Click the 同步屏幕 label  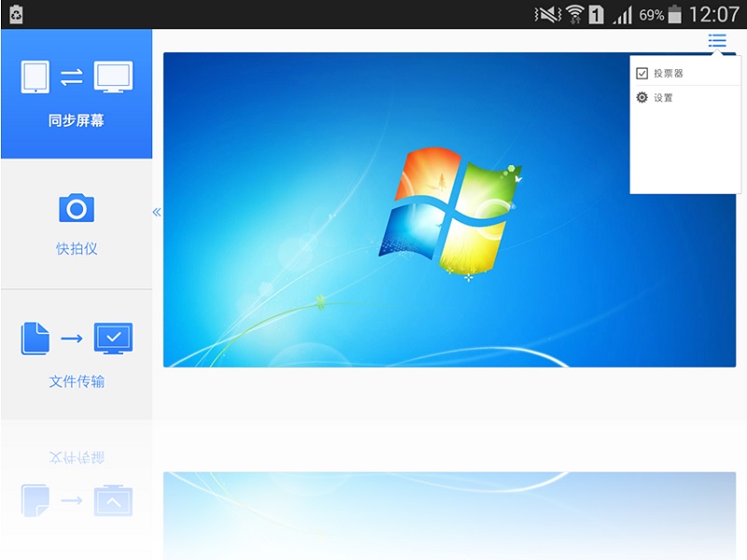pyautogui.click(x=77, y=121)
